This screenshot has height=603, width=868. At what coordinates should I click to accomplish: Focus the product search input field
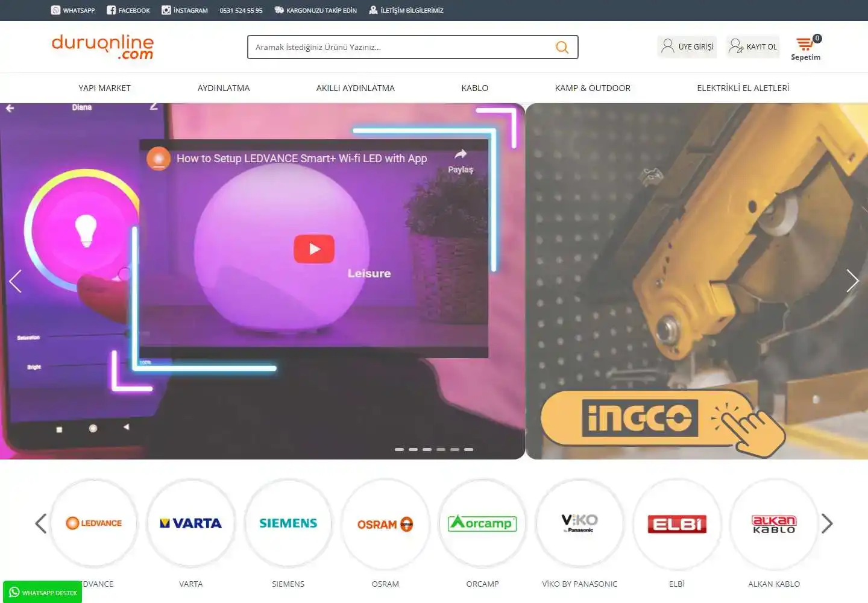(x=401, y=47)
